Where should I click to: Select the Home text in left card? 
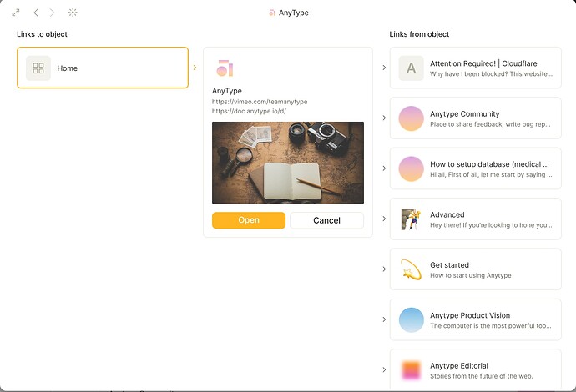point(68,68)
